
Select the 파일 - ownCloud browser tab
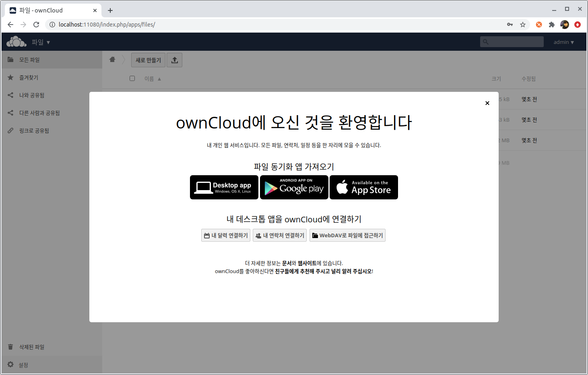click(54, 10)
